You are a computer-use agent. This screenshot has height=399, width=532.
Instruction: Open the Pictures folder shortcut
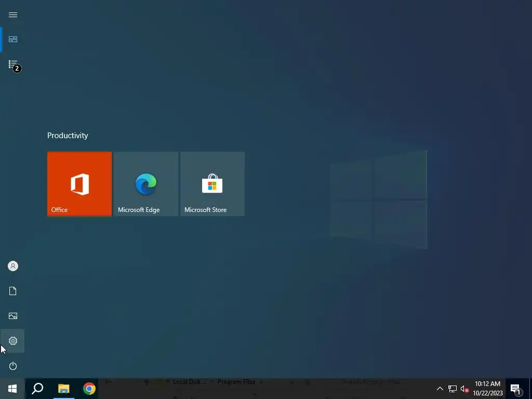click(13, 316)
